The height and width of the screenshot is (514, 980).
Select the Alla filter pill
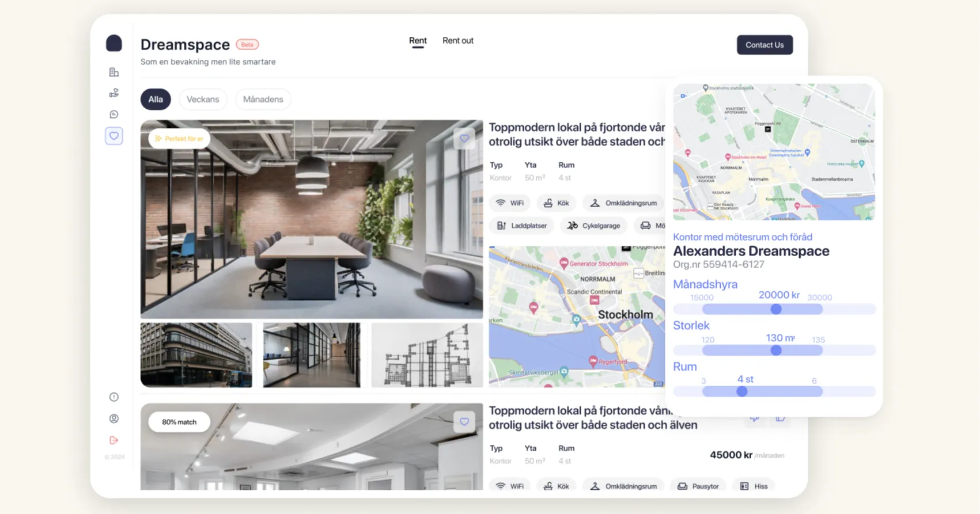[156, 99]
